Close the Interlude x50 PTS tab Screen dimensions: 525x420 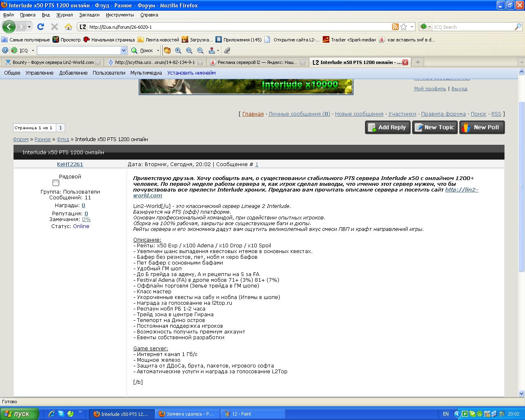[405, 62]
